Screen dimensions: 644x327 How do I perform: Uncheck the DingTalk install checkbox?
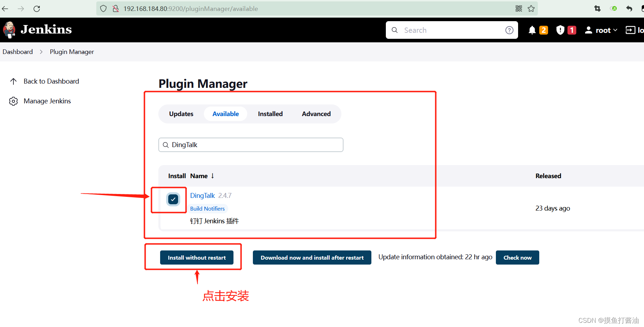173,199
